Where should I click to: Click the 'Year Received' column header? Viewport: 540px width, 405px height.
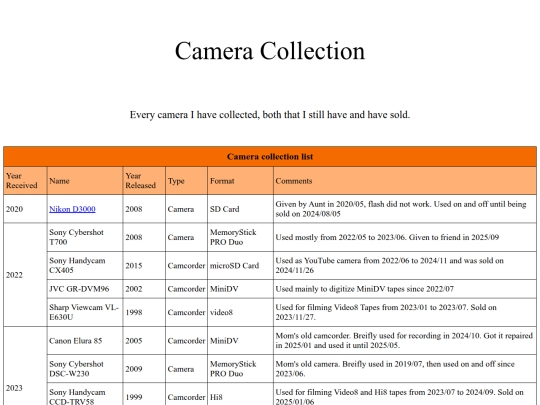25,181
